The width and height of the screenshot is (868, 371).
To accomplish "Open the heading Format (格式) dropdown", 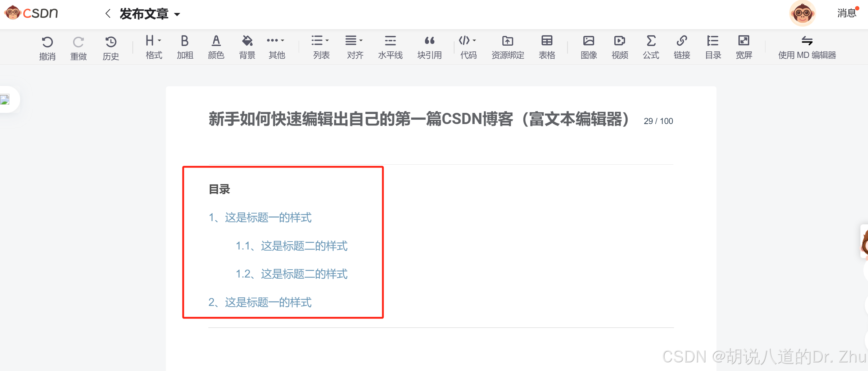I will 154,47.
